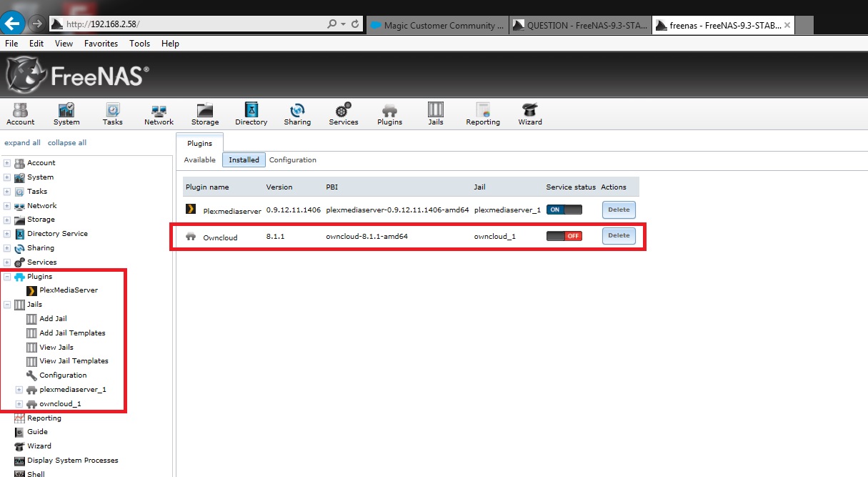868x477 pixels.
Task: Expand the Tasks tree node
Action: (7, 192)
